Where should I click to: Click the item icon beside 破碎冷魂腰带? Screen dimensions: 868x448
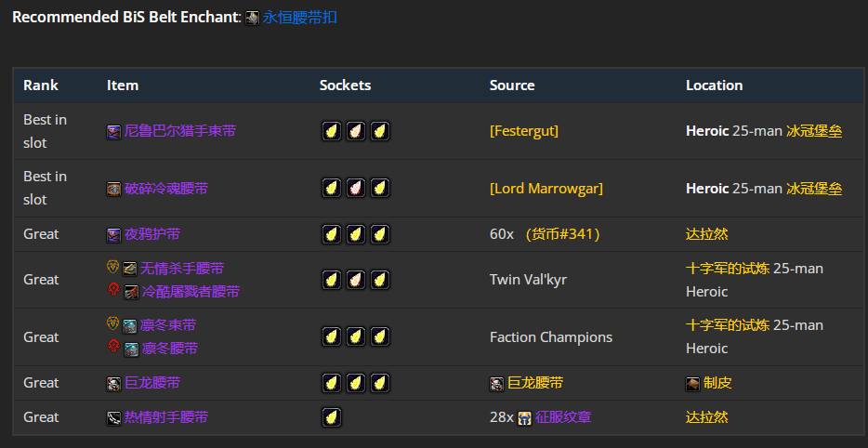[x=113, y=189]
